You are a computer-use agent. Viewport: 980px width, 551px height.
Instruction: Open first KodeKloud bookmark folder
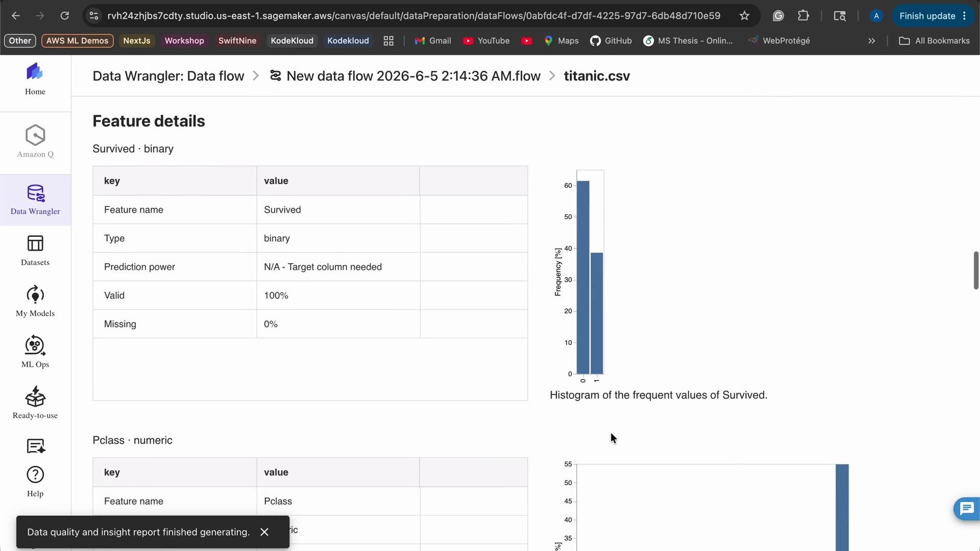point(292,41)
